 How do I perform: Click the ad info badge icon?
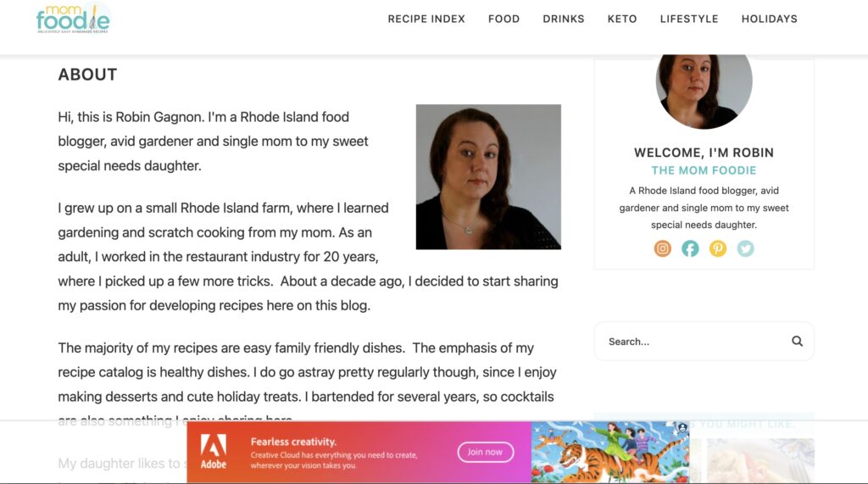pyautogui.click(x=682, y=429)
